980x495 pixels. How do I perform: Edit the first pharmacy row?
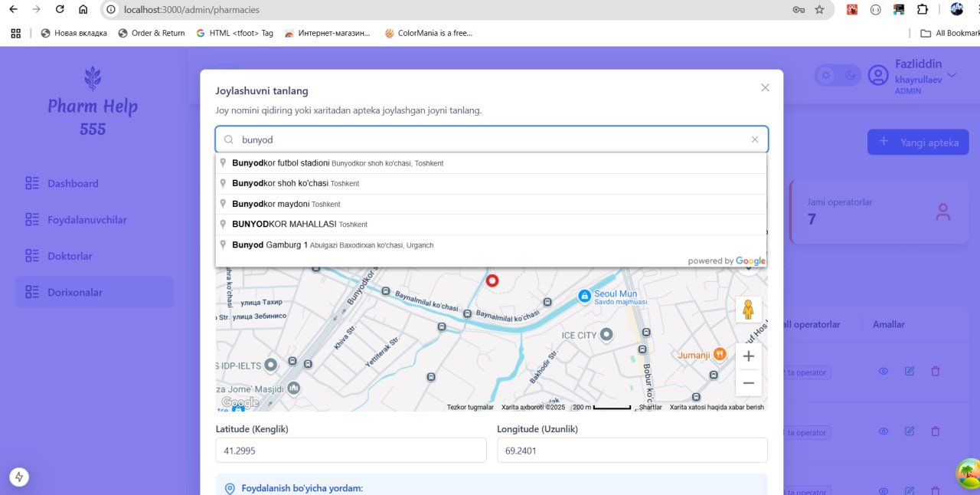pyautogui.click(x=910, y=371)
